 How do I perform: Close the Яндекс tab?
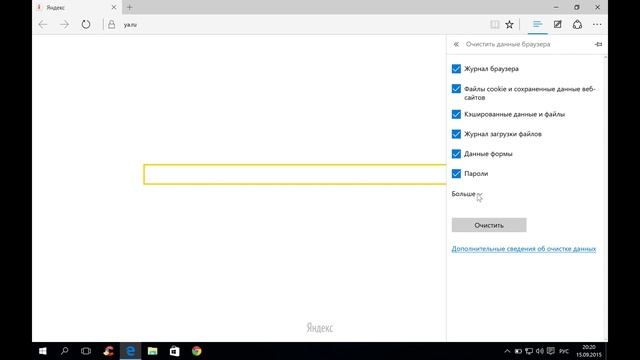(x=114, y=7)
